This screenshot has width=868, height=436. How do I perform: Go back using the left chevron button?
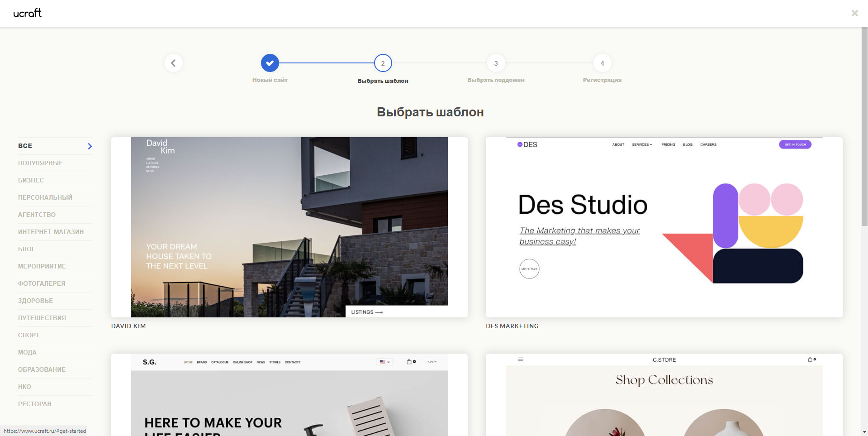[174, 63]
